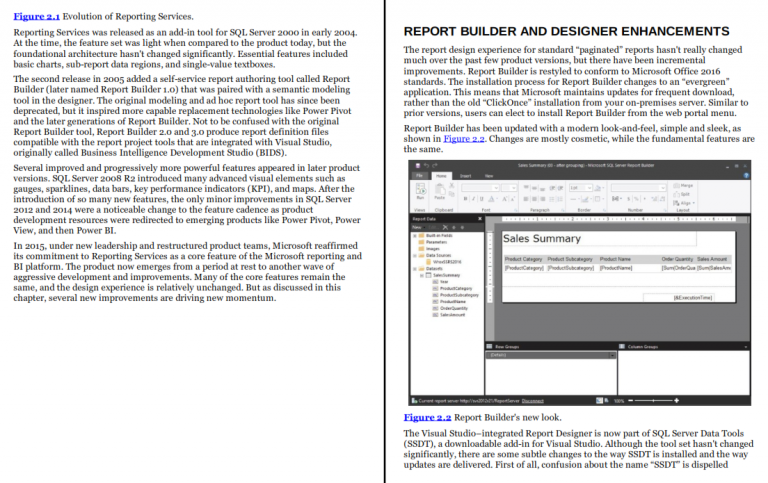This screenshot has width=768, height=483.
Task: Close the Report Data pane
Action: [x=480, y=218]
